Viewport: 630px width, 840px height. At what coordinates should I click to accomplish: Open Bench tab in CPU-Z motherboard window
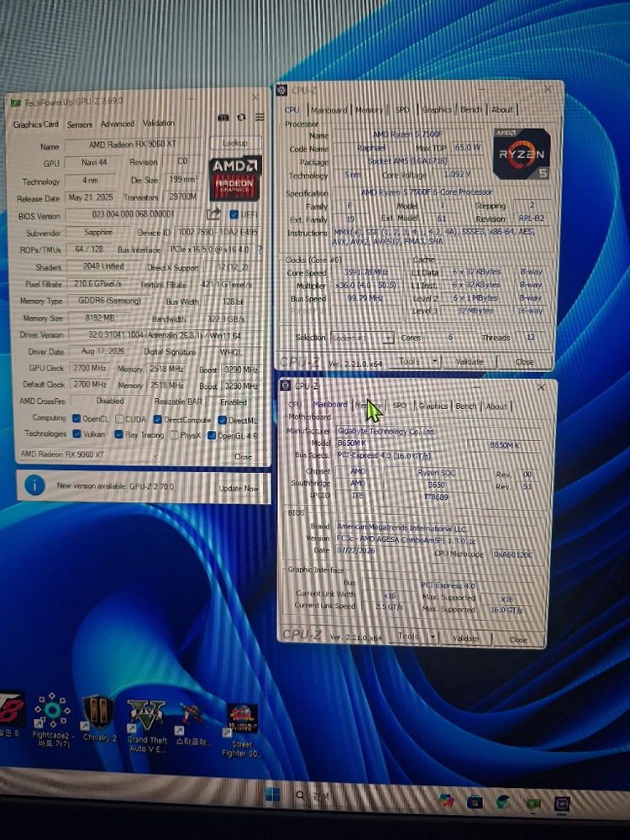coord(466,406)
